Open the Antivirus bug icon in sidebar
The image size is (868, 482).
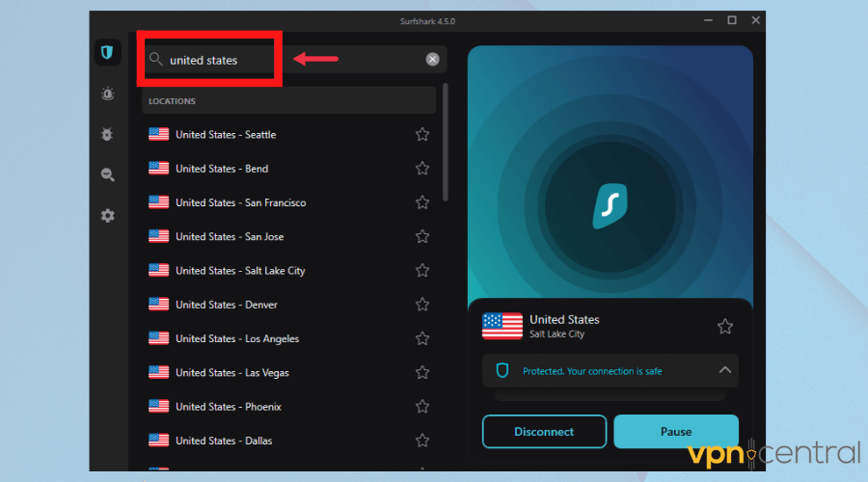[107, 134]
